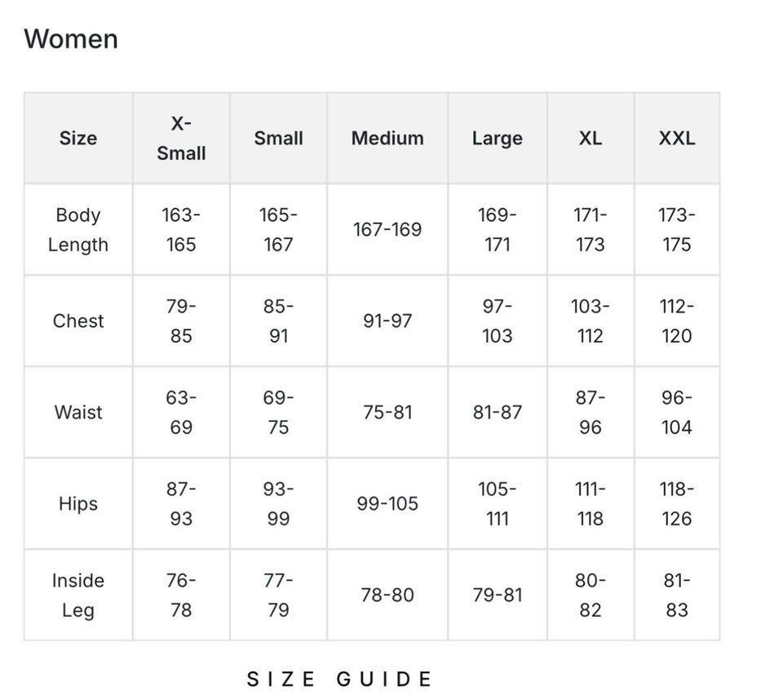Click the Medium hips cell 99-105

pyautogui.click(x=387, y=503)
